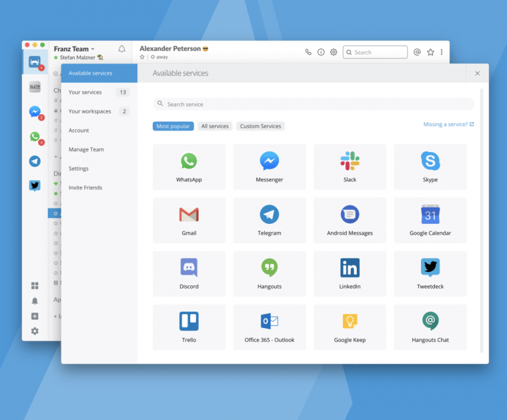Switch to Custom Services filter
The width and height of the screenshot is (507, 420).
pyautogui.click(x=260, y=126)
